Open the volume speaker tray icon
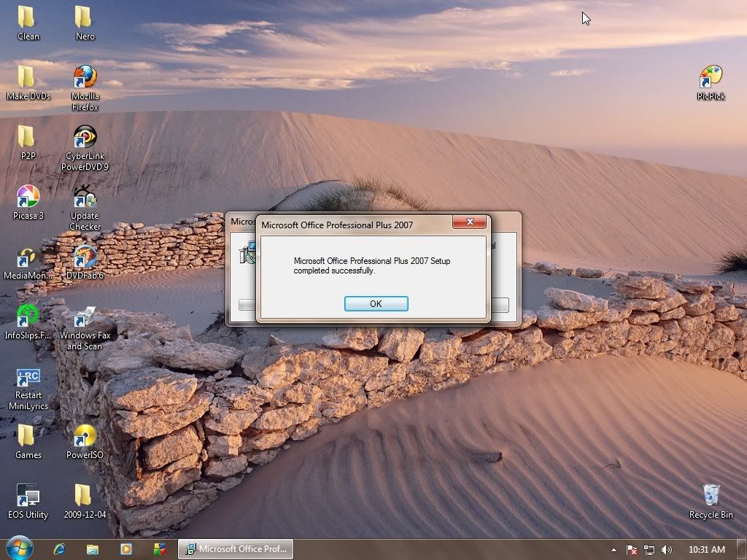The image size is (747, 560). [667, 550]
